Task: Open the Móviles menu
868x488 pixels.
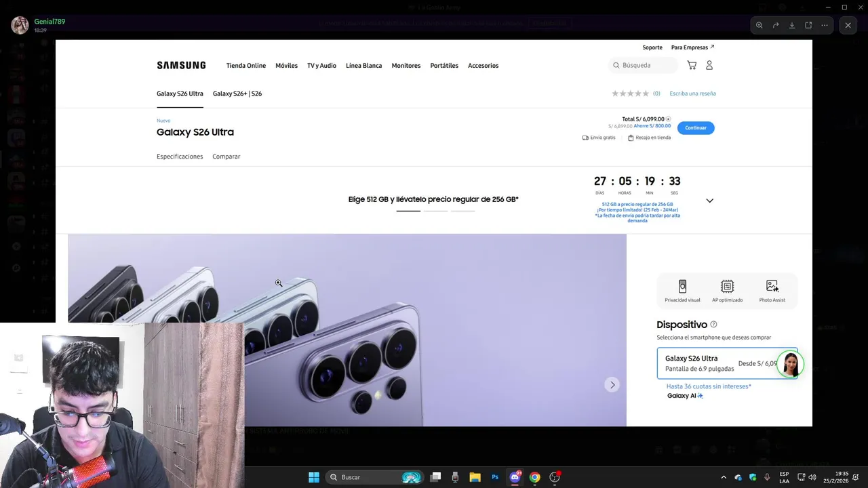Action: click(x=286, y=66)
